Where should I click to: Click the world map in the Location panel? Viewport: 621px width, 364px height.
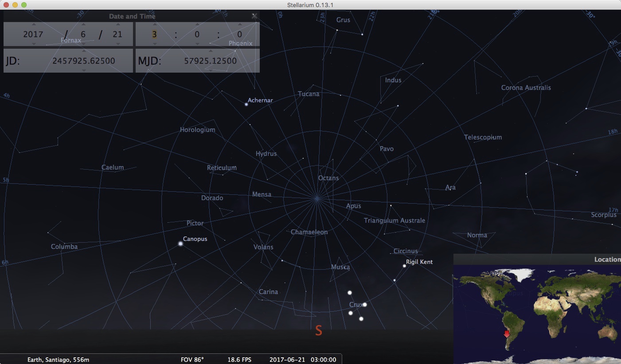[x=537, y=314]
